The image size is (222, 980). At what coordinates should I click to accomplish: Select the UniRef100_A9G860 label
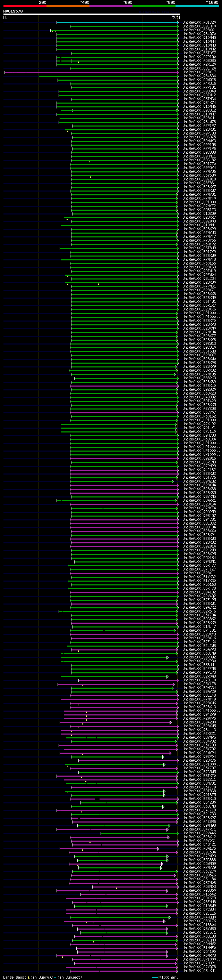click(199, 890)
